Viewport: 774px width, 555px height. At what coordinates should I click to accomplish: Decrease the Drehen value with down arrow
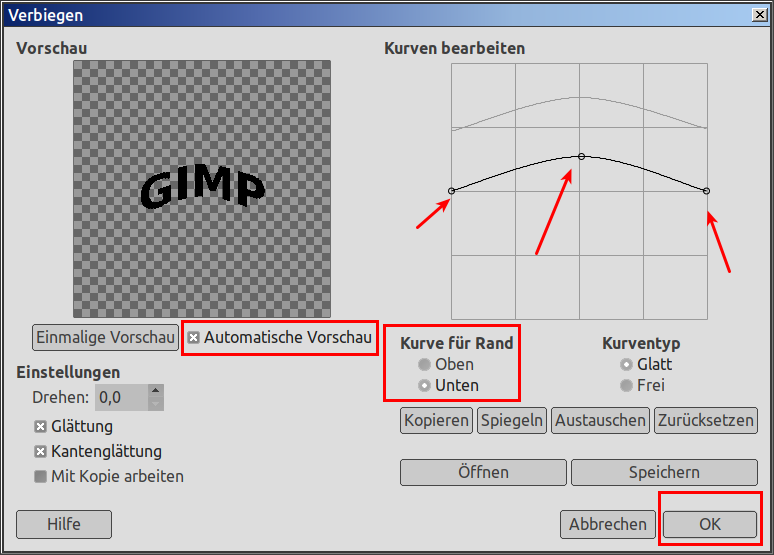(155, 404)
